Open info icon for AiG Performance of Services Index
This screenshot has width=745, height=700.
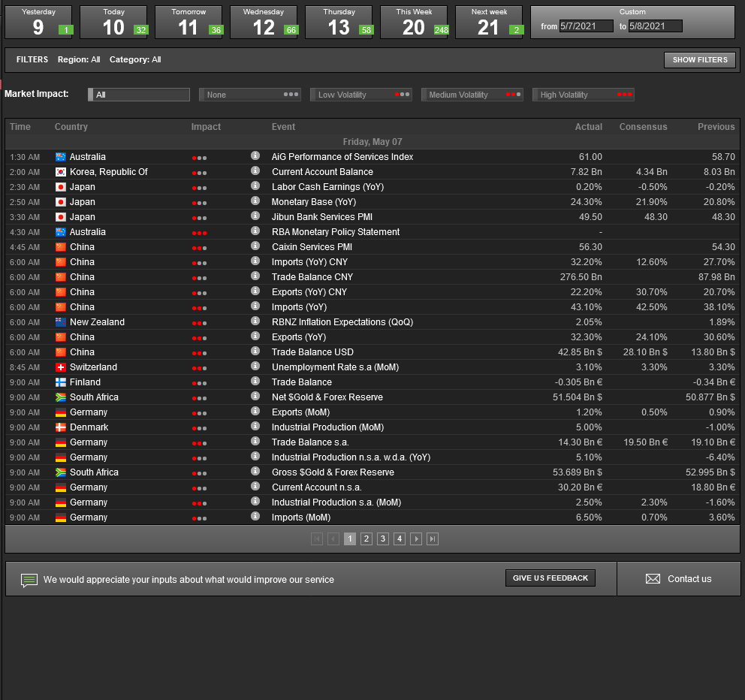click(x=255, y=155)
